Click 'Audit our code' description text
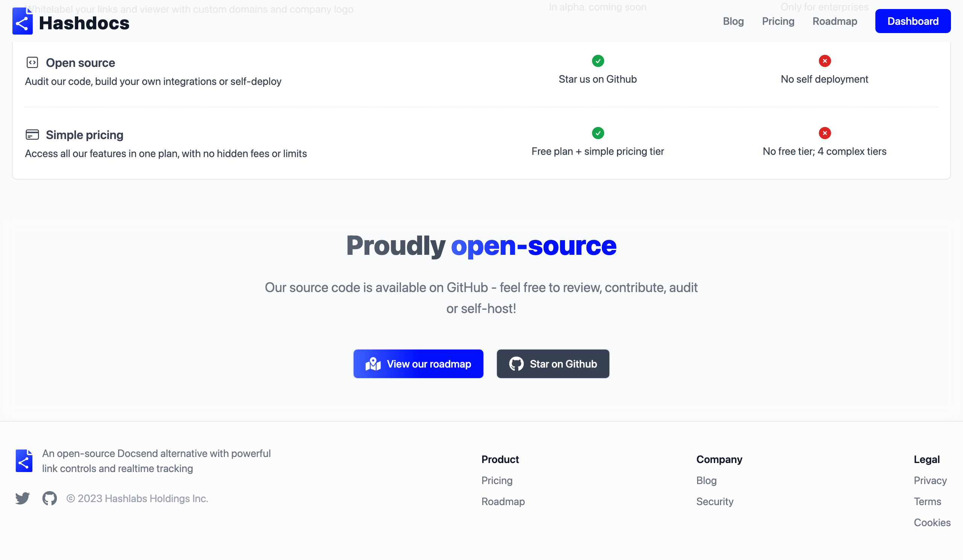 (153, 82)
